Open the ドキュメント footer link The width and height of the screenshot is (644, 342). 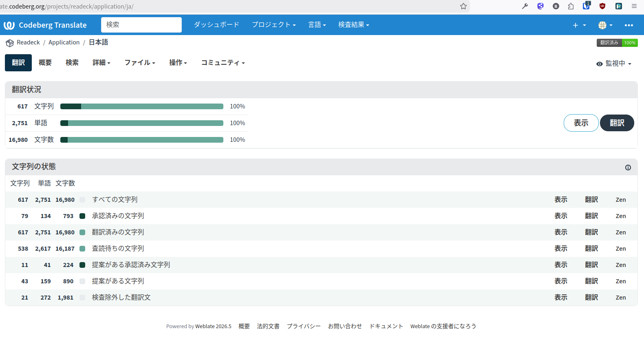pyautogui.click(x=386, y=327)
